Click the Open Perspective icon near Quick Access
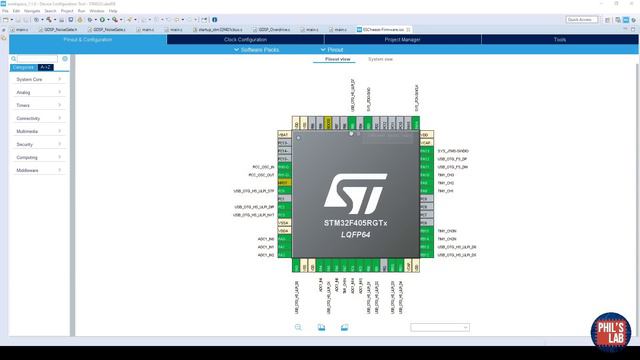Image resolution: width=640 pixels, height=360 pixels. click(x=608, y=20)
